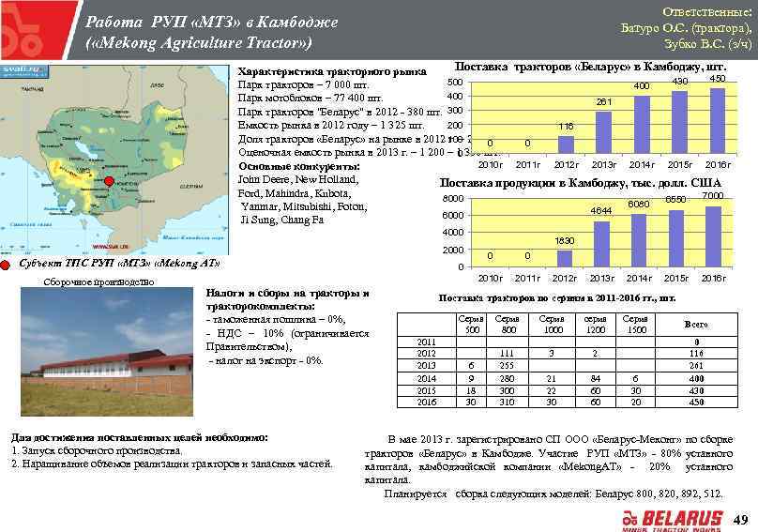Click the slide title 'Работа РУП «МТЗ» в Камбодже'
The width and height of the screenshot is (758, 532).
click(x=212, y=23)
